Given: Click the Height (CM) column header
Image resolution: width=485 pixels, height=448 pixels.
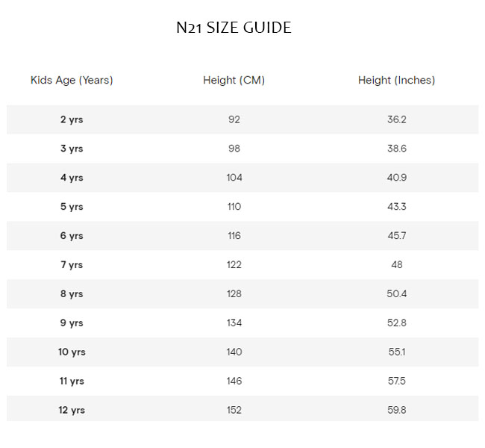Looking at the screenshot, I should click(234, 80).
